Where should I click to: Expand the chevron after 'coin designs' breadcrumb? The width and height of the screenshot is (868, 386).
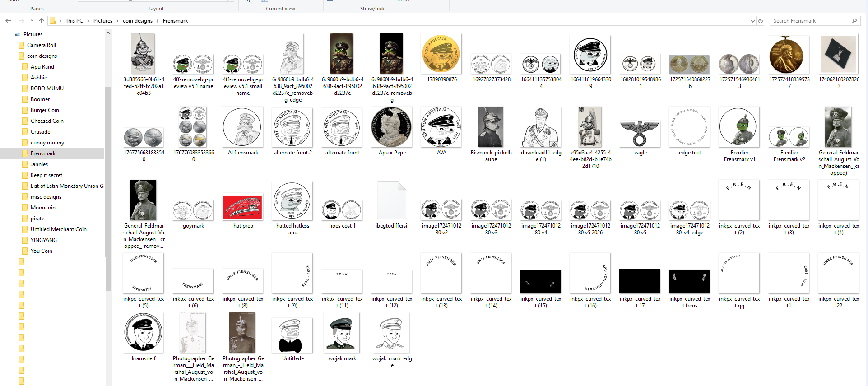[158, 21]
